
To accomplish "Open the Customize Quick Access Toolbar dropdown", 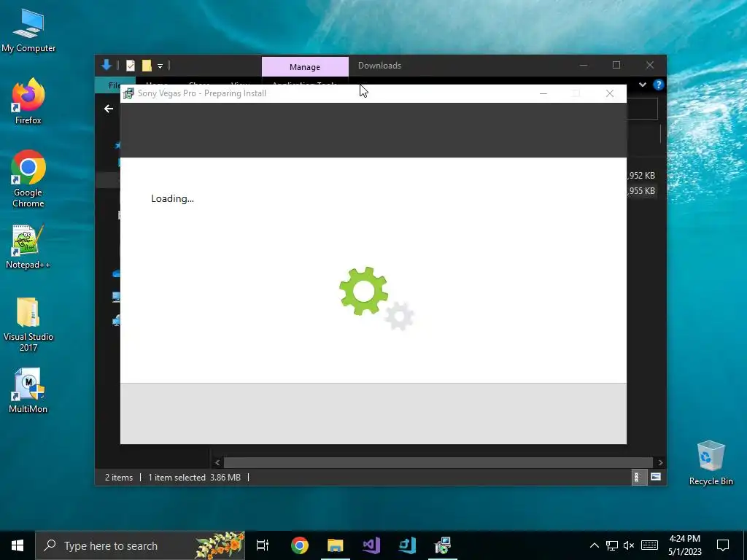I will pos(160,66).
